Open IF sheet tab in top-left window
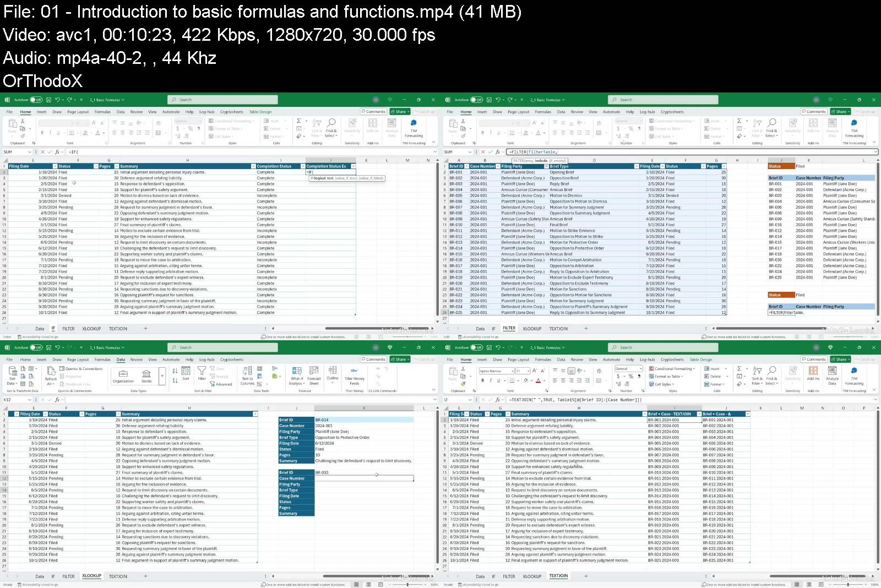This screenshot has height=588, width=881. tap(53, 329)
